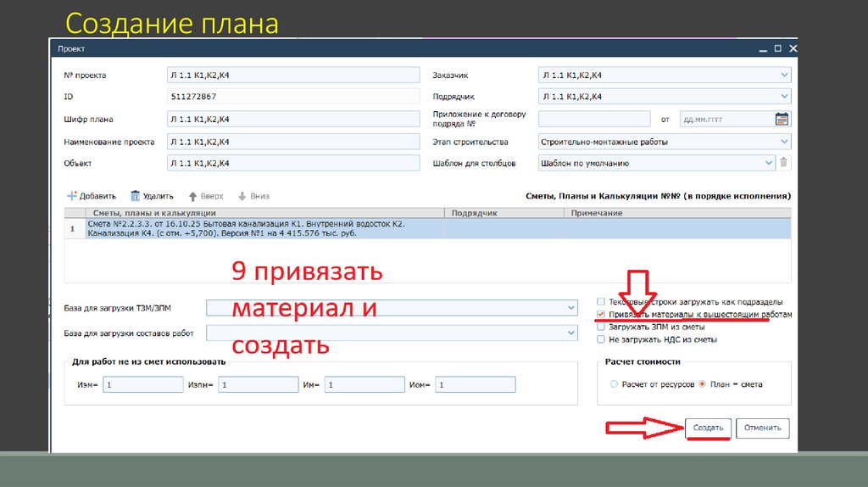Click the Шифр плана input field
Viewport: 868px width, 487px height.
click(293, 119)
